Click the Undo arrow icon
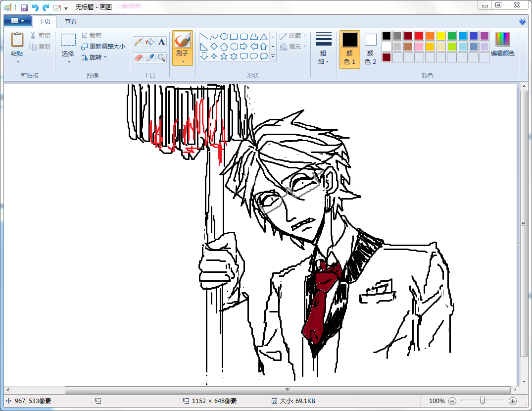 (35, 7)
